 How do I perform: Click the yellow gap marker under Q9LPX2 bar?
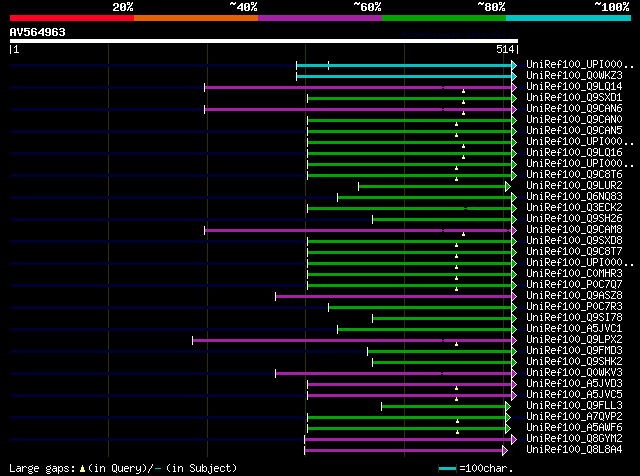click(x=456, y=344)
